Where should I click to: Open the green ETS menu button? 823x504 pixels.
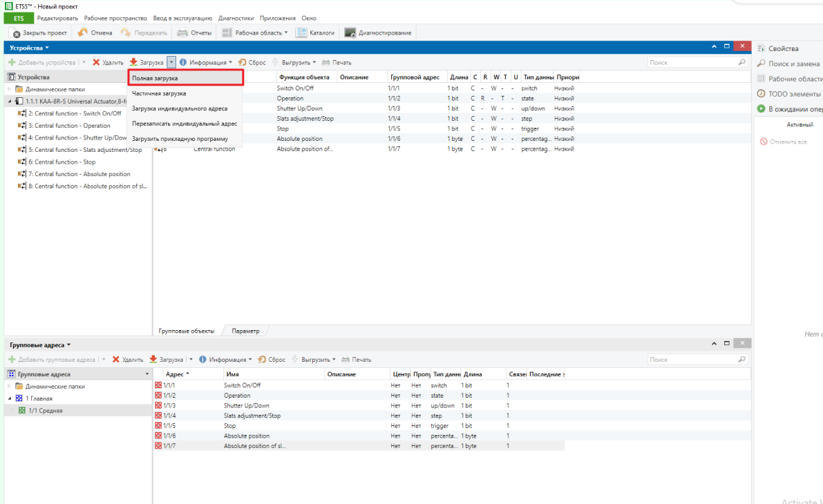[x=19, y=19]
